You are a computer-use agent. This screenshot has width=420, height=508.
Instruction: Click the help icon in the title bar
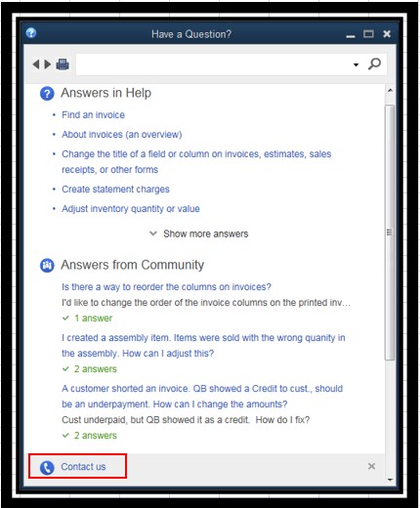(31, 32)
